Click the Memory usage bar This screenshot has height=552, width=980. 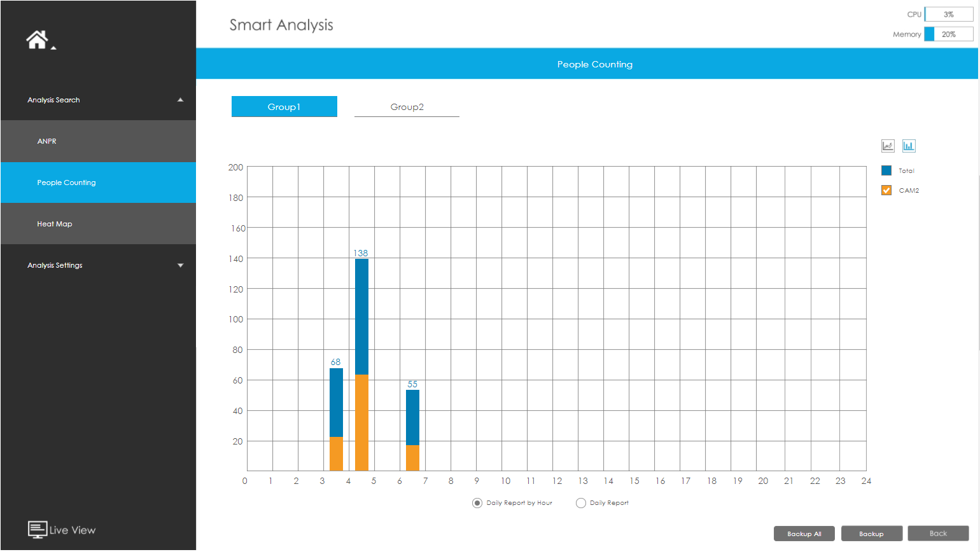click(x=949, y=34)
